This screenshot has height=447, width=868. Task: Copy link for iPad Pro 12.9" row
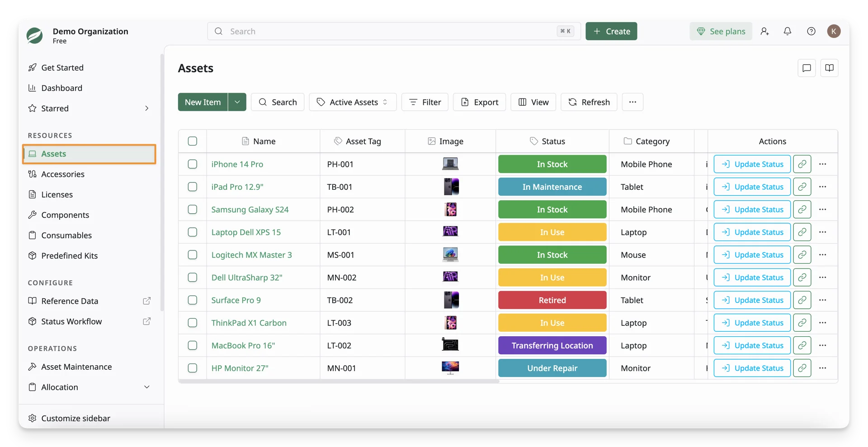click(x=802, y=187)
